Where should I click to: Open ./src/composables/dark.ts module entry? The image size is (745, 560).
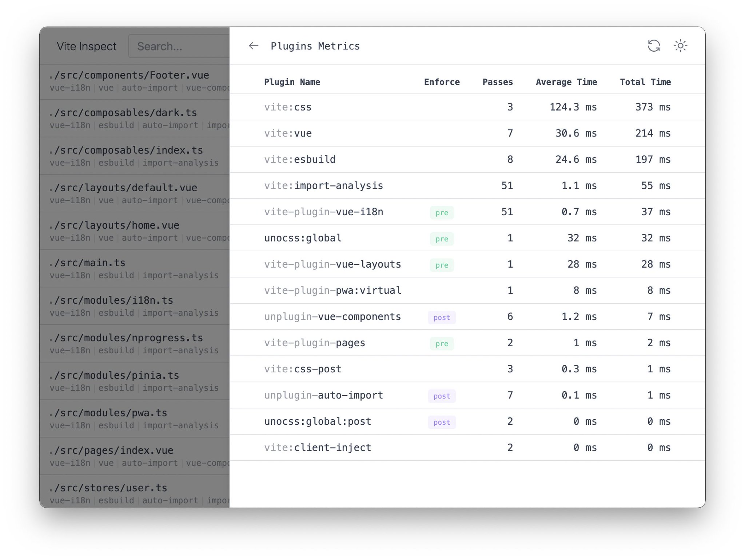pyautogui.click(x=135, y=119)
